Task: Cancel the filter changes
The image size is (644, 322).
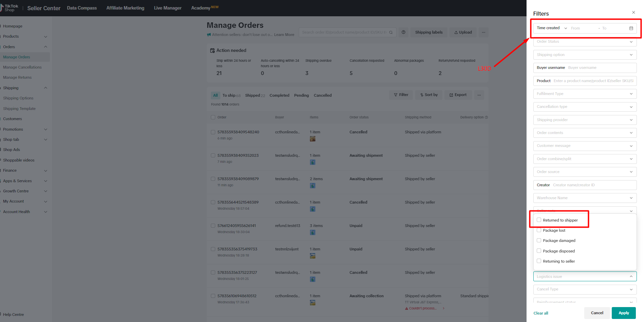Action: [597, 313]
